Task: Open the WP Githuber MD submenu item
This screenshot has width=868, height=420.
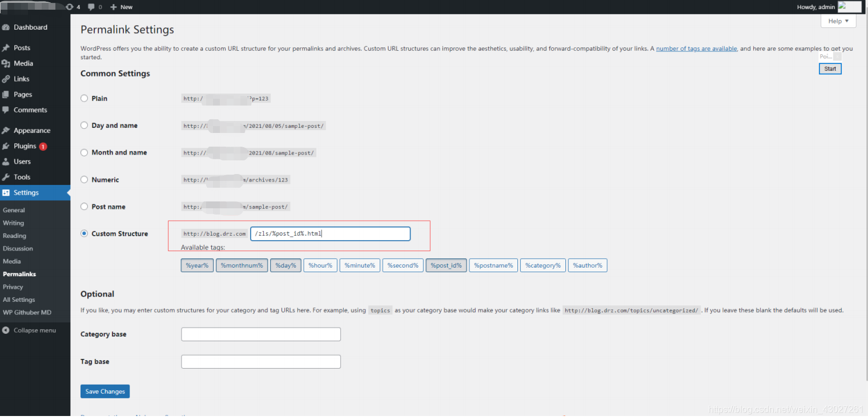Action: click(x=27, y=313)
